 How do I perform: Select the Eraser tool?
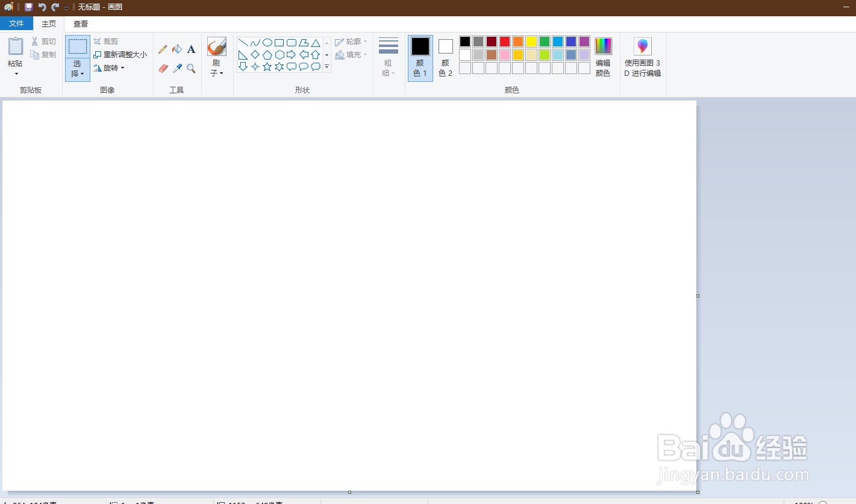(163, 69)
